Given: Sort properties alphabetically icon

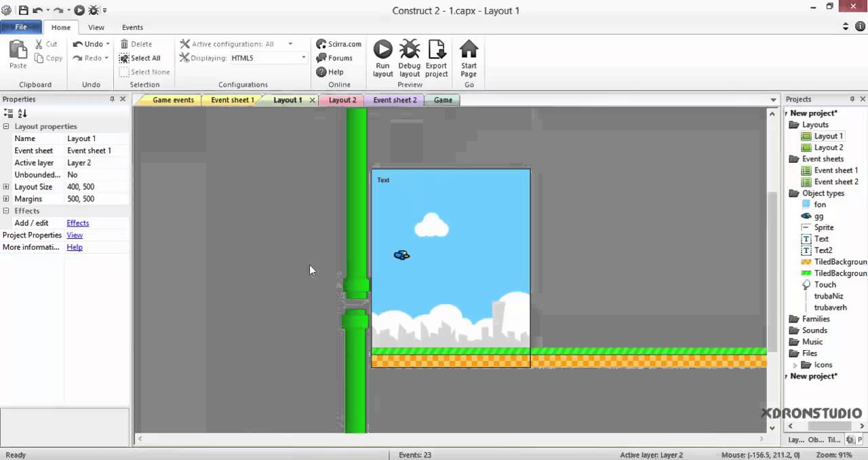Looking at the screenshot, I should click(x=22, y=113).
